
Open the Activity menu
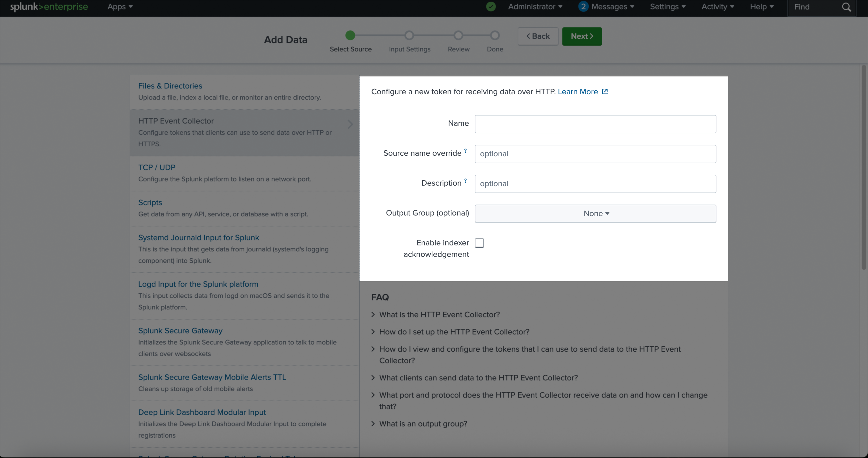(x=718, y=7)
